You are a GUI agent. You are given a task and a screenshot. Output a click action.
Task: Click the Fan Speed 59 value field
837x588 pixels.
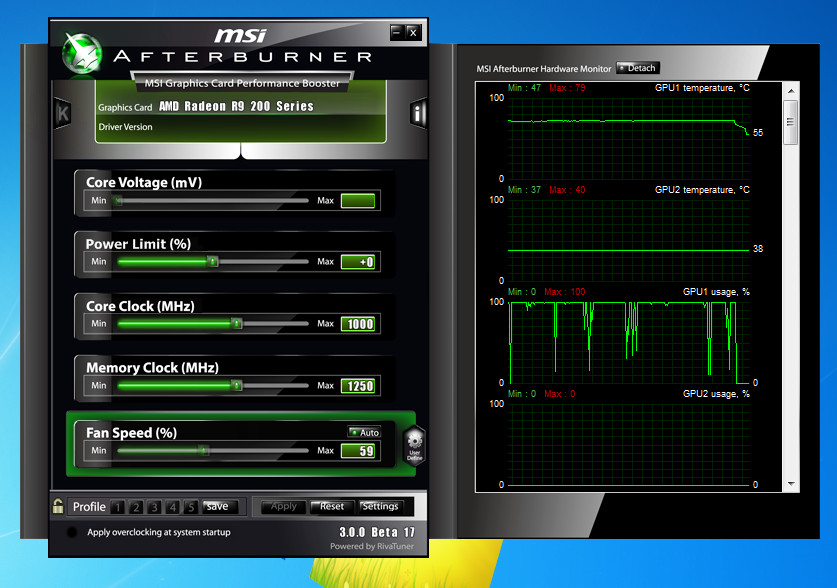[358, 451]
